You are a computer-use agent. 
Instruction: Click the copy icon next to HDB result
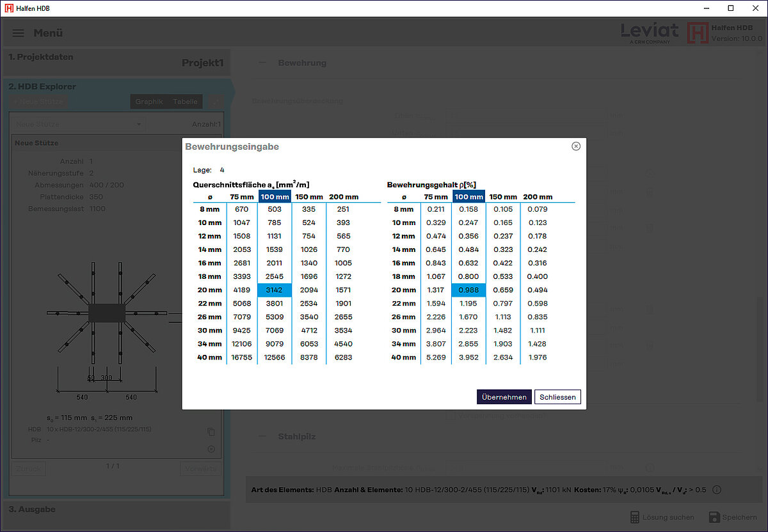[x=211, y=432]
